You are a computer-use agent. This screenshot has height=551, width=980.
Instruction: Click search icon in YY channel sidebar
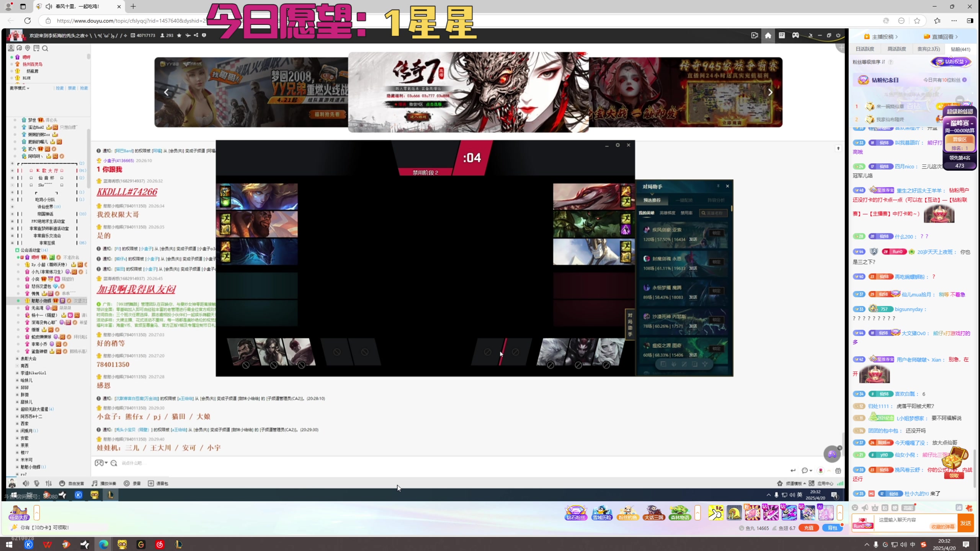(45, 48)
